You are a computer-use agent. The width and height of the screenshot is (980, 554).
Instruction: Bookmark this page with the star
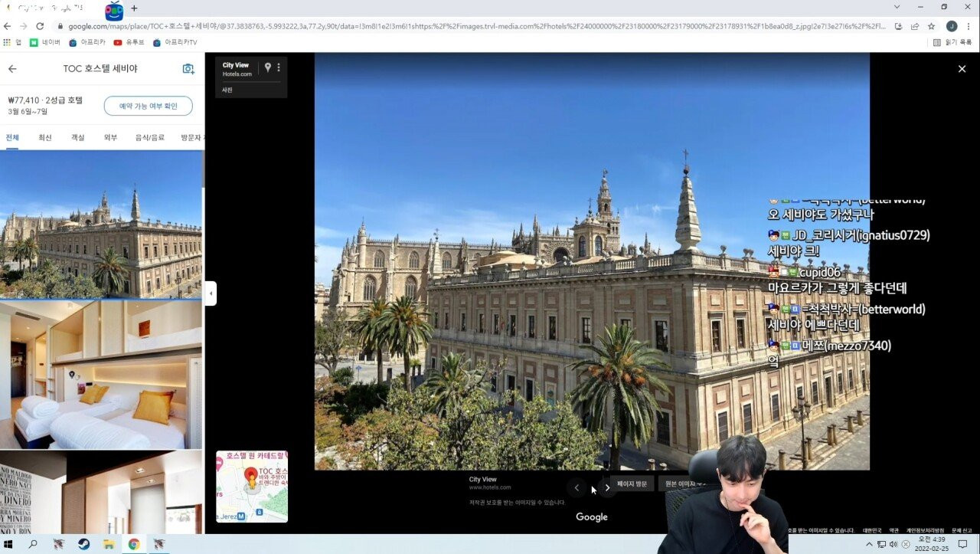[932, 26]
